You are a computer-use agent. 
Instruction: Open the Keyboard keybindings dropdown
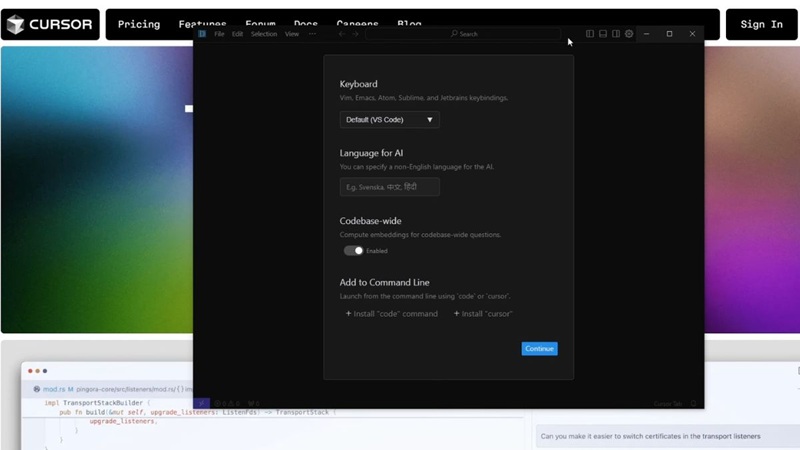(389, 120)
